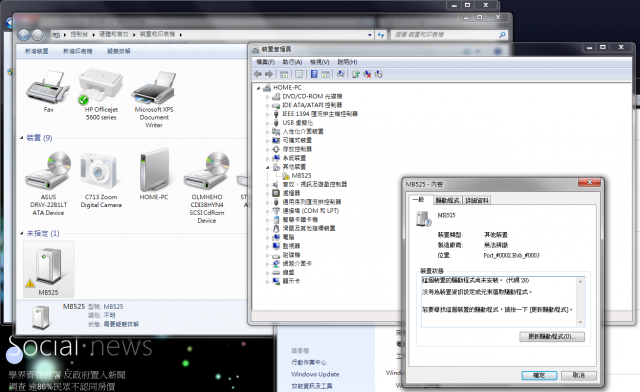
Task: Collapse the Other devices node containing MB525
Action: tap(267, 167)
